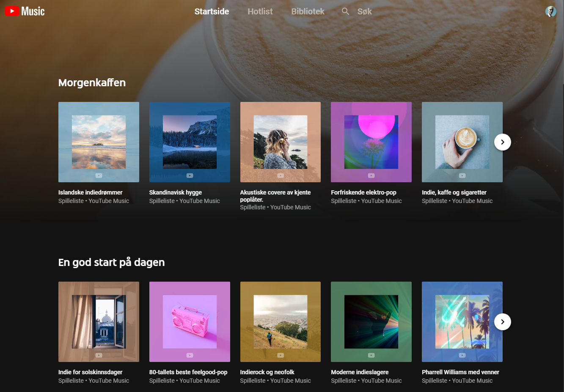Click the Søk search field
564x392 pixels.
point(364,11)
